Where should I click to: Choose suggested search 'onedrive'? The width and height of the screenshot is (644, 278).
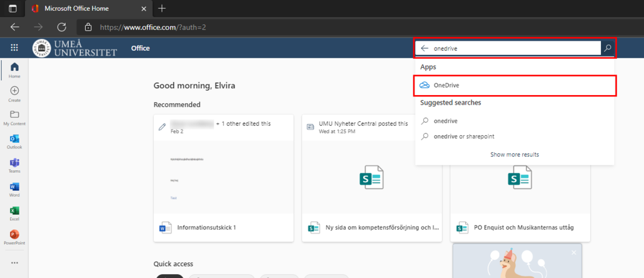(x=515, y=121)
